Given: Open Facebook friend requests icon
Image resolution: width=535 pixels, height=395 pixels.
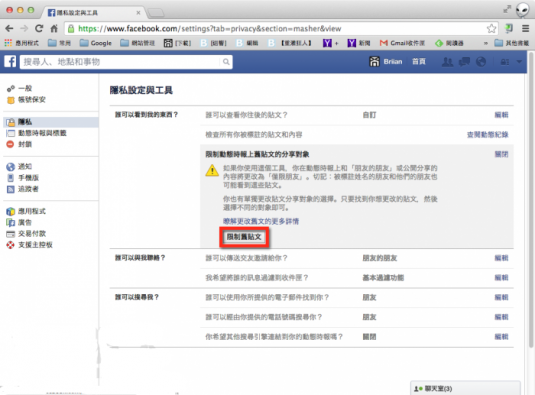Looking at the screenshot, I should click(x=448, y=62).
